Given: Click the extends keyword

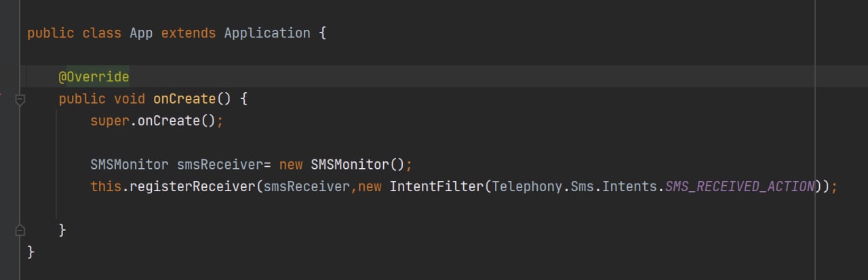Looking at the screenshot, I should point(189,33).
